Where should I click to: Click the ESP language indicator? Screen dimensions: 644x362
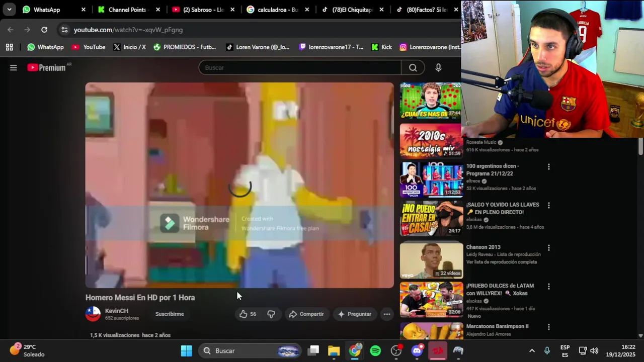click(x=565, y=350)
